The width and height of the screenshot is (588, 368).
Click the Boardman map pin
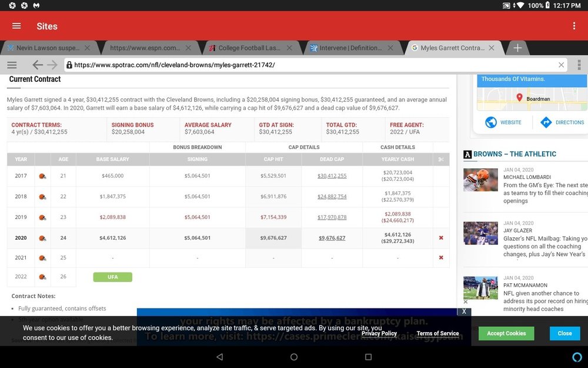point(519,98)
